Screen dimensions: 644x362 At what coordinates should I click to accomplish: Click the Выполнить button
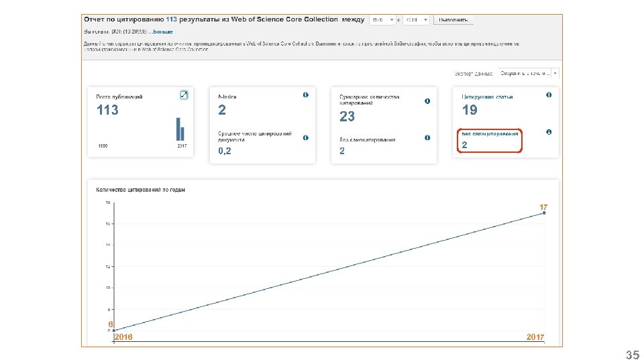click(x=453, y=19)
